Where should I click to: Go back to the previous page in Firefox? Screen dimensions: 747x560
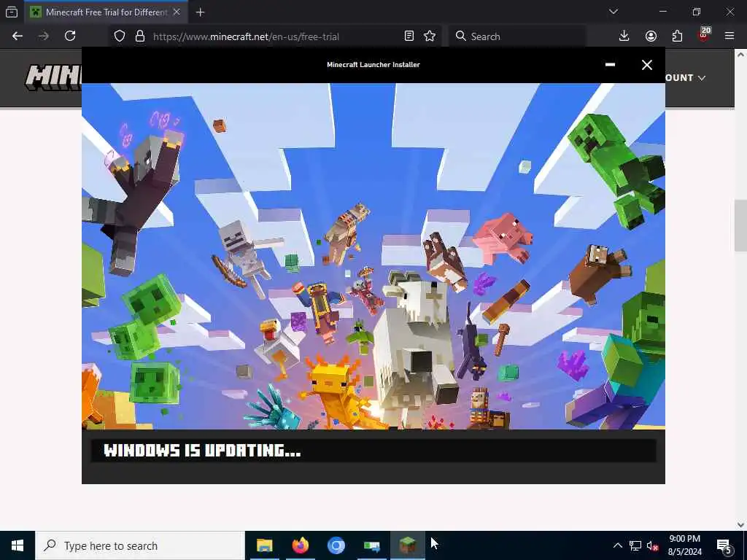tap(18, 36)
